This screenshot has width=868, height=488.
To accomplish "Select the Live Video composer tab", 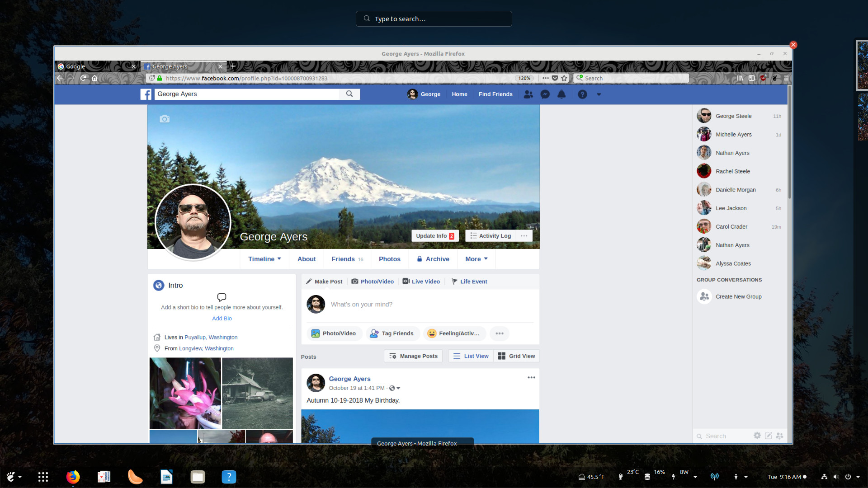I will tap(421, 282).
